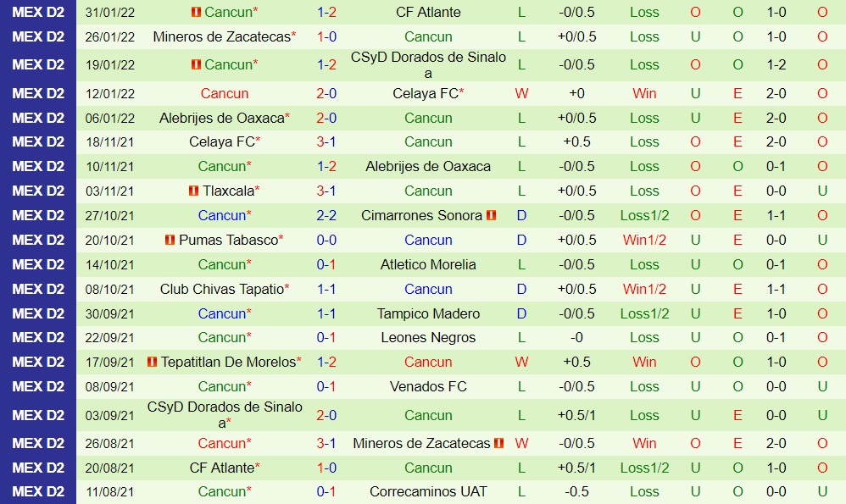846x504 pixels.
Task: Open the 0-0 score of Pumas Tabasco match
Action: click(x=326, y=240)
